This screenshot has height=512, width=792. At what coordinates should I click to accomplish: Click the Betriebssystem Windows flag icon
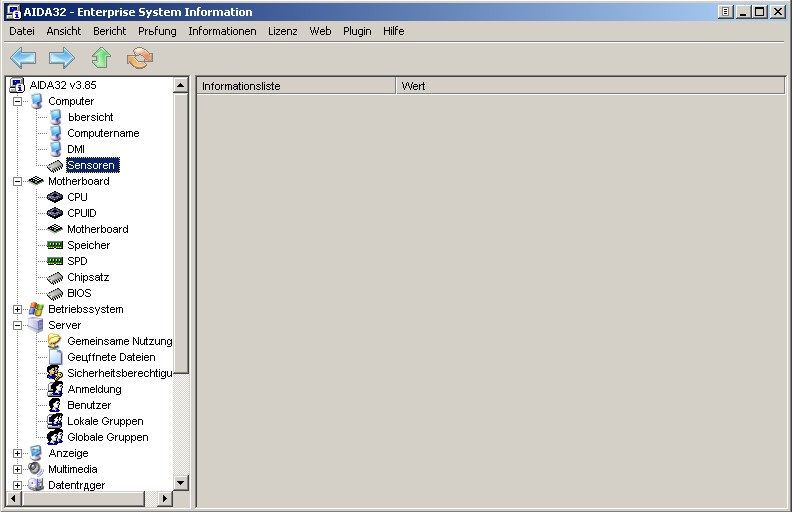click(36, 309)
